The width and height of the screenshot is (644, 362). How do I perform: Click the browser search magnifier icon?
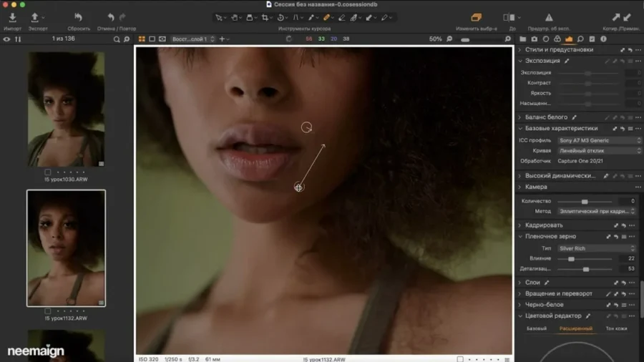(x=117, y=39)
